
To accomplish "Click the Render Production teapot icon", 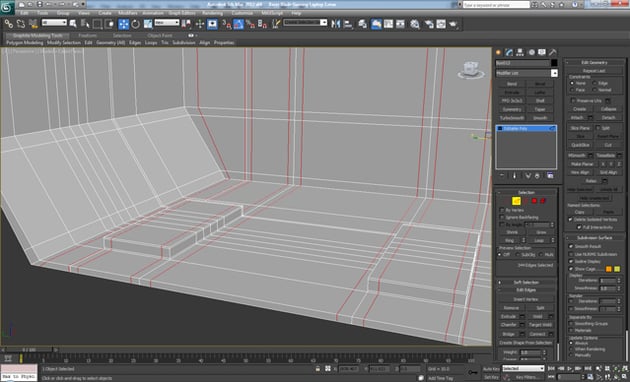I will [454, 24].
